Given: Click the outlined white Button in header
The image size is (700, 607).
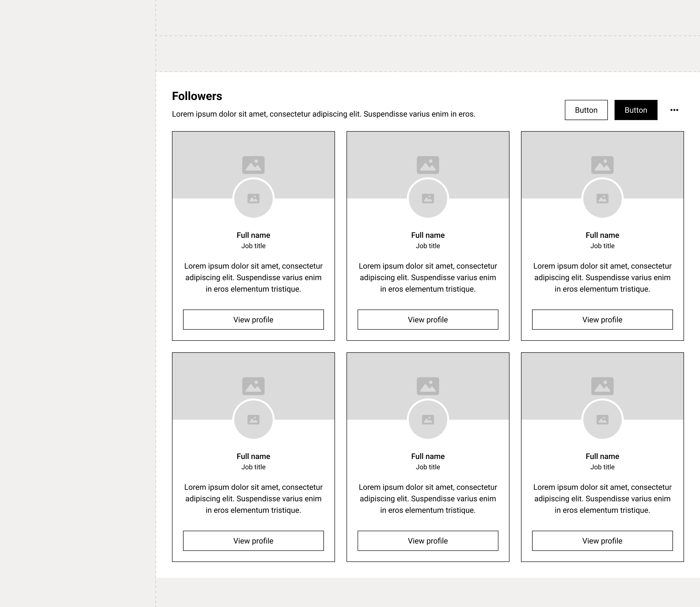Looking at the screenshot, I should [x=586, y=110].
